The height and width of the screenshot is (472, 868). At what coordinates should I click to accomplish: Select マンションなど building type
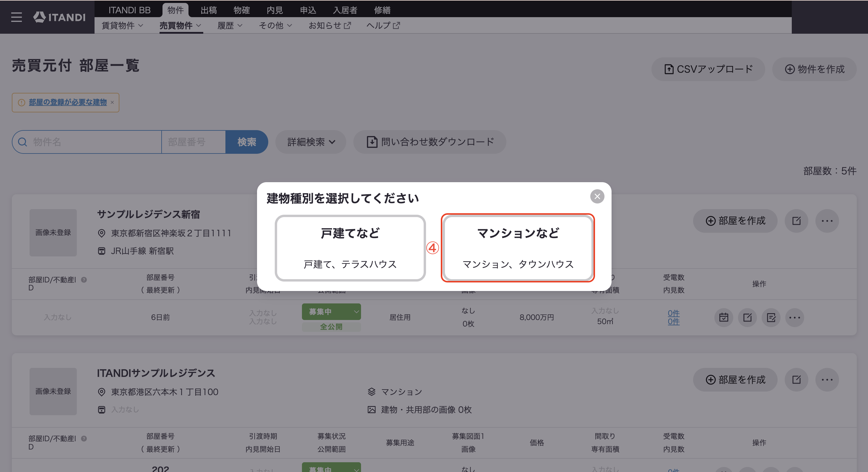click(518, 248)
